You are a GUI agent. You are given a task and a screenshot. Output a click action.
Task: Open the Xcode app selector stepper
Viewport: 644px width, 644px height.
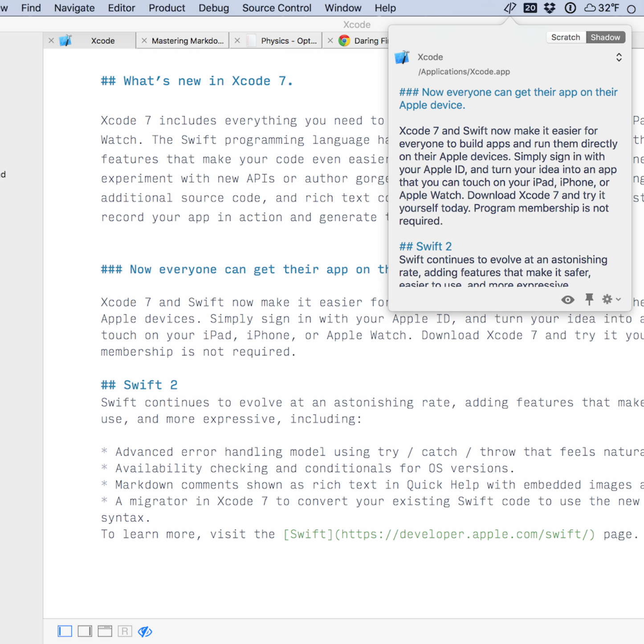pyautogui.click(x=619, y=57)
